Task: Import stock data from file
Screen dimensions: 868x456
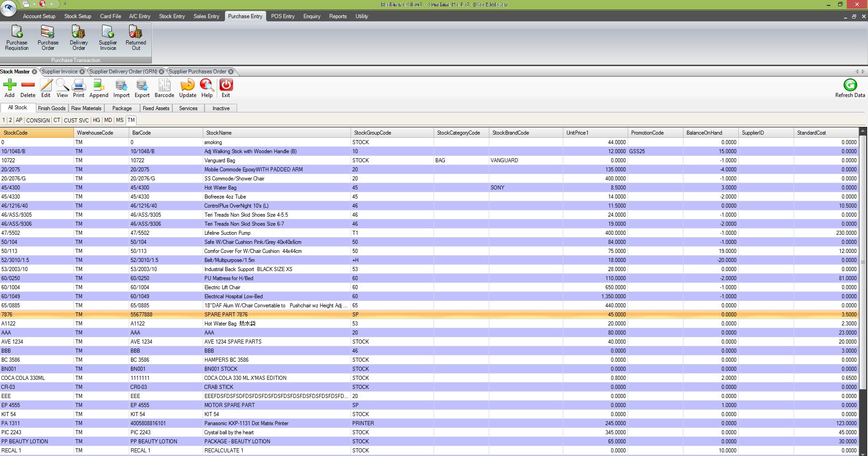Action: coord(121,88)
